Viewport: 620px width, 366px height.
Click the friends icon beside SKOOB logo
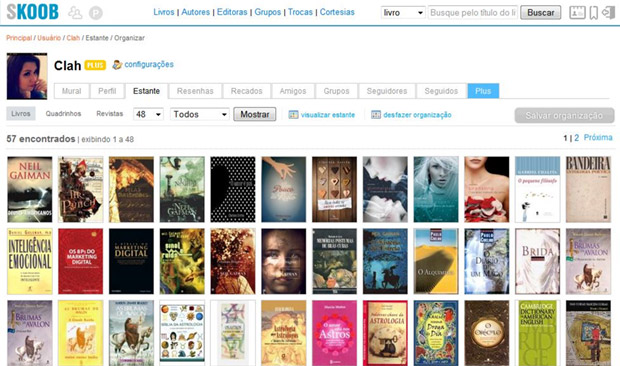click(75, 13)
